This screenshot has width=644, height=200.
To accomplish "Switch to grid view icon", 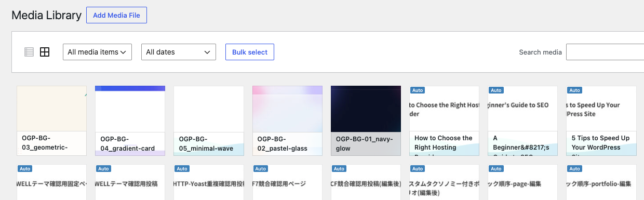I will [45, 52].
